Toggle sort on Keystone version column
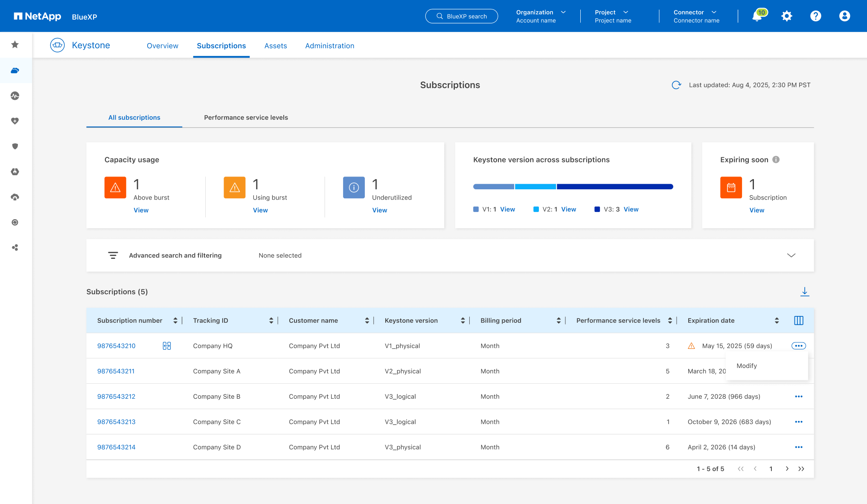Screen dimensions: 867x504 (463, 321)
